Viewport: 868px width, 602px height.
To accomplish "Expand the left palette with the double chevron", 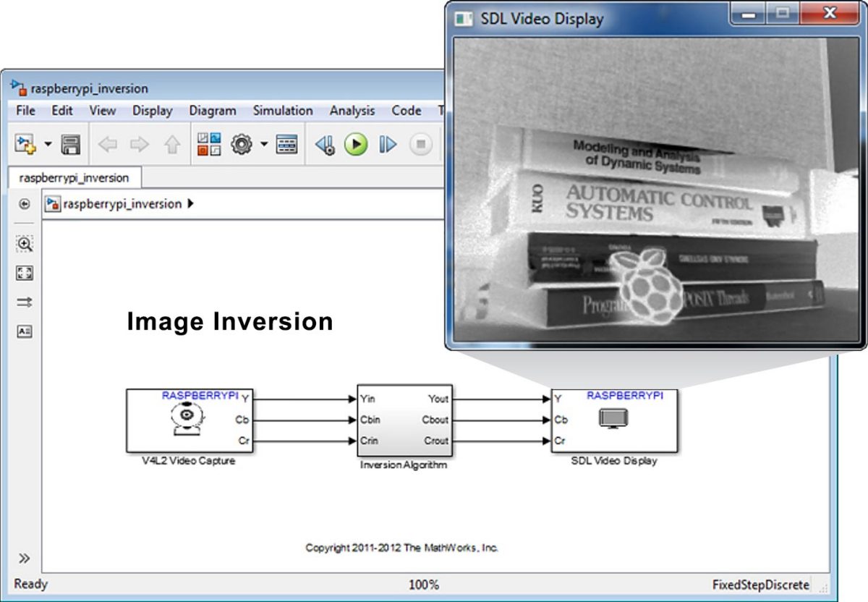I will (25, 558).
